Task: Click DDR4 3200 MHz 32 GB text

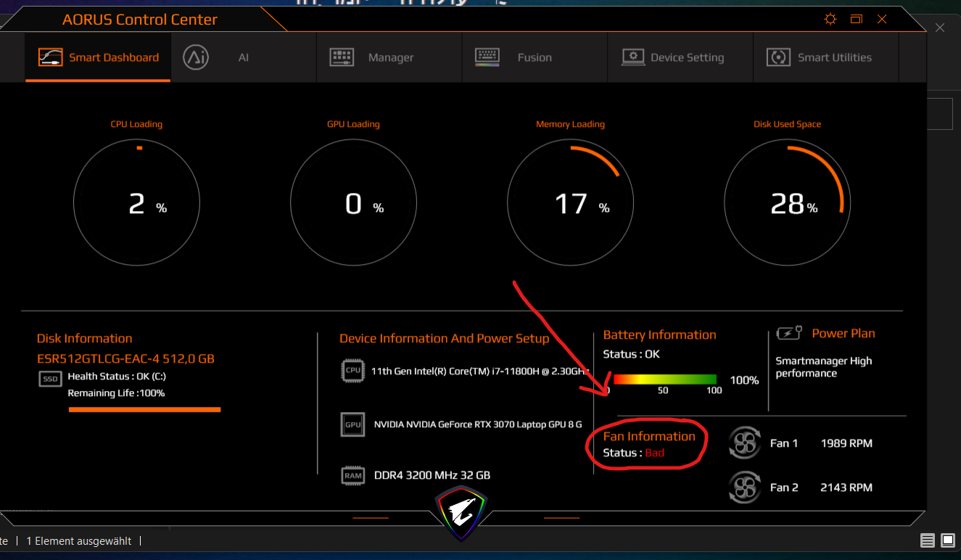Action: 432,475
